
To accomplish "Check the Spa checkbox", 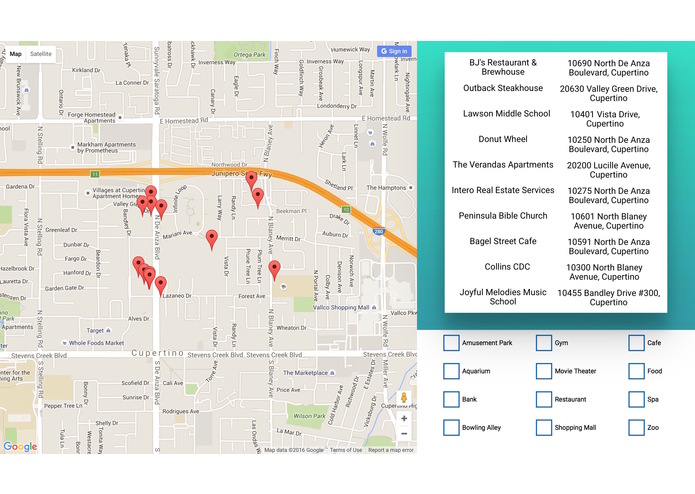I will pyautogui.click(x=636, y=399).
